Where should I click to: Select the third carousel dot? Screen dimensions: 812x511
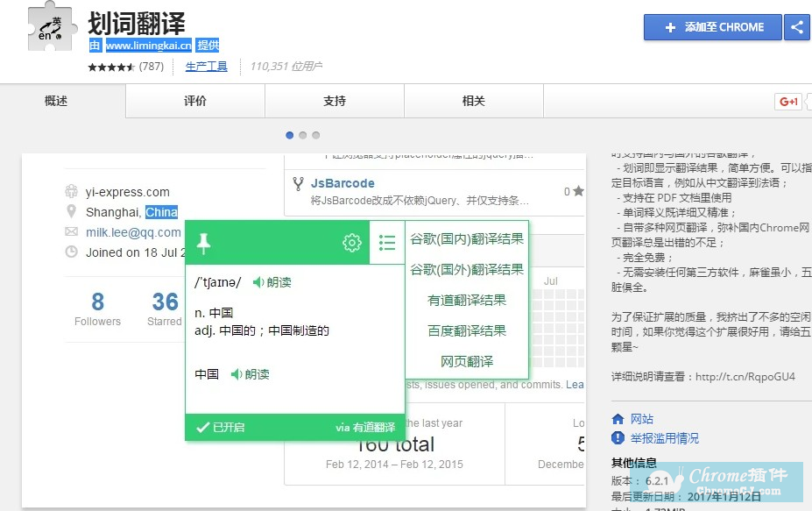click(316, 135)
